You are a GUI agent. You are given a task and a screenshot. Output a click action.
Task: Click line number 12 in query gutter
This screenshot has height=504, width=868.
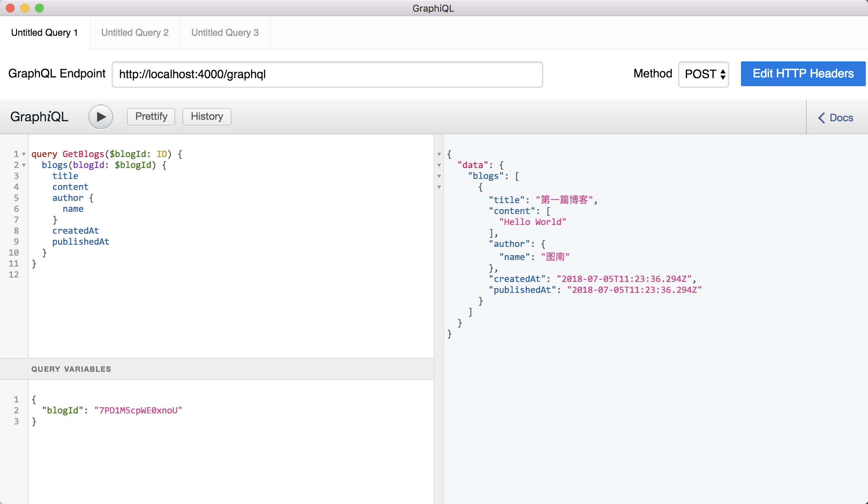pos(14,275)
